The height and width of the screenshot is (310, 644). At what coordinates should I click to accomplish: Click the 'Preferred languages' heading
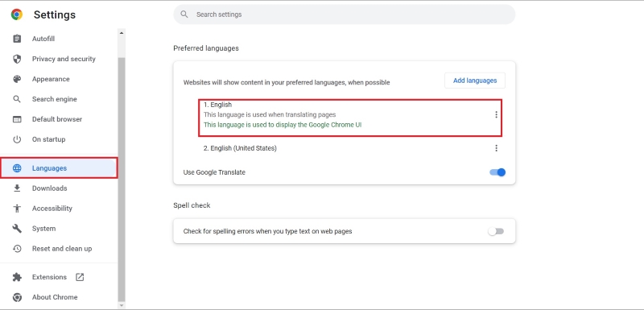(x=206, y=48)
